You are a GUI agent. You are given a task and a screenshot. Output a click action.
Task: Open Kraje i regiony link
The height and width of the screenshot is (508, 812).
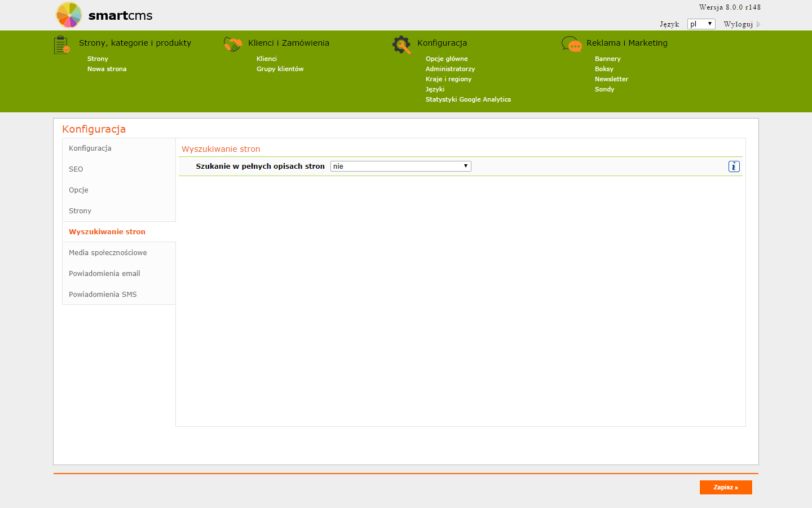point(448,79)
